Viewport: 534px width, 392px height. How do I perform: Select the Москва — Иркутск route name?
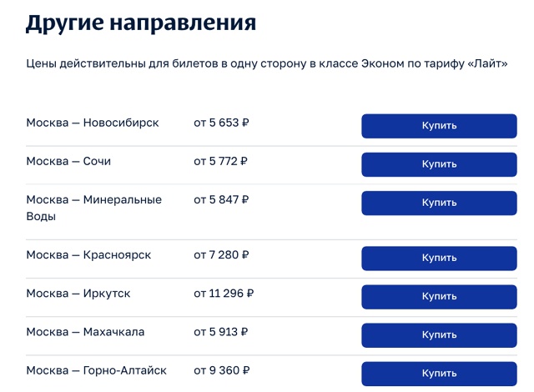[78, 294]
